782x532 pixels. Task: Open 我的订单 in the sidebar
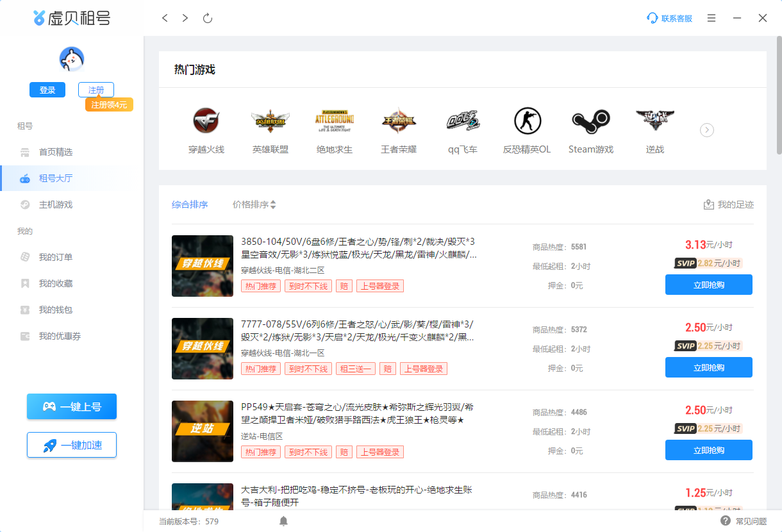click(55, 257)
